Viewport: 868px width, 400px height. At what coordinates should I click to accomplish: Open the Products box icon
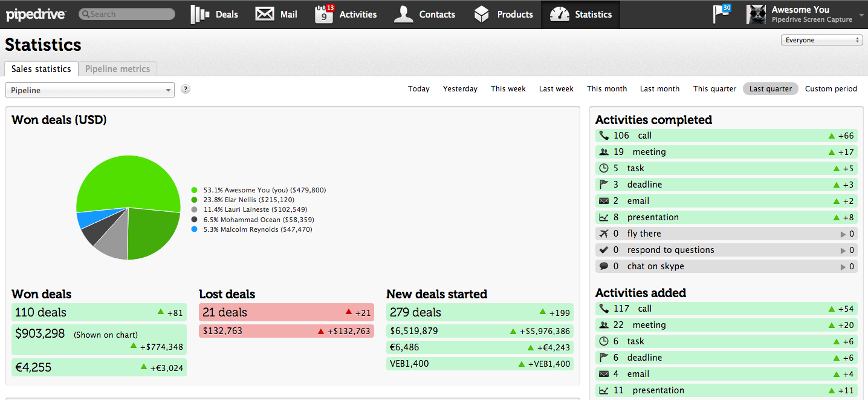481,15
